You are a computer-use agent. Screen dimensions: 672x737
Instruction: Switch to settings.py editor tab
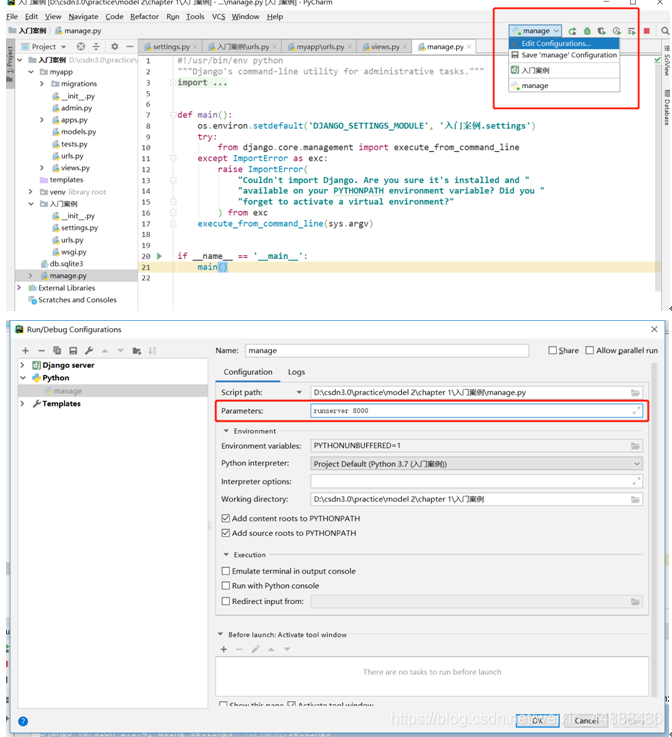click(171, 47)
